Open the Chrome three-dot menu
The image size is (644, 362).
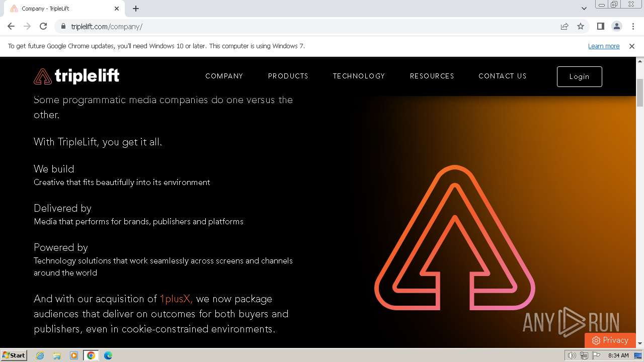(633, 27)
